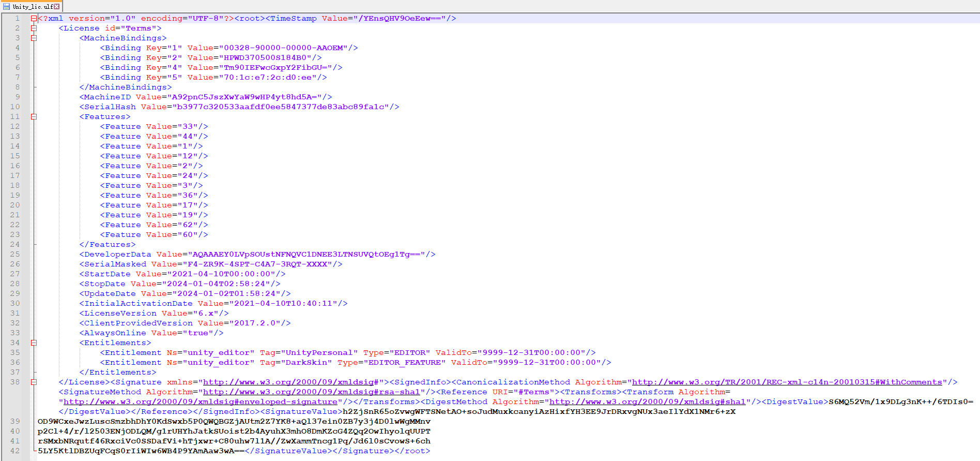Screen dimensions: 980x461
Task: Collapse the Entitlements block fold marker
Action: [34, 343]
